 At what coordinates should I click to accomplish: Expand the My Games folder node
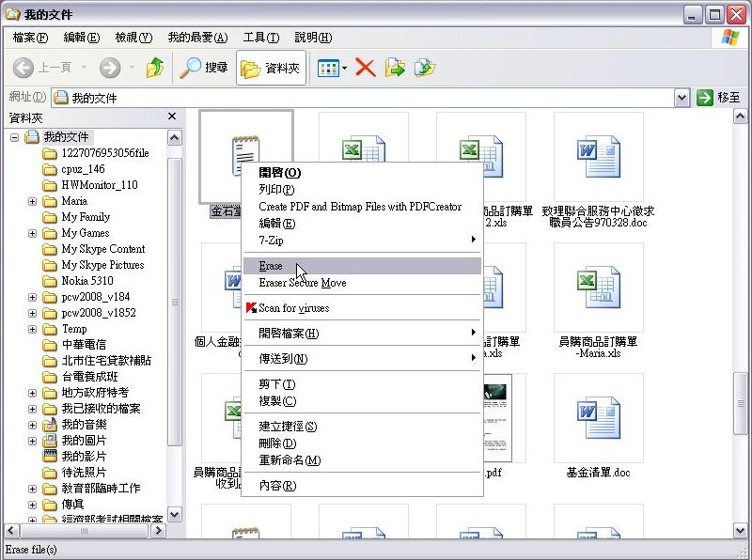coord(32,234)
